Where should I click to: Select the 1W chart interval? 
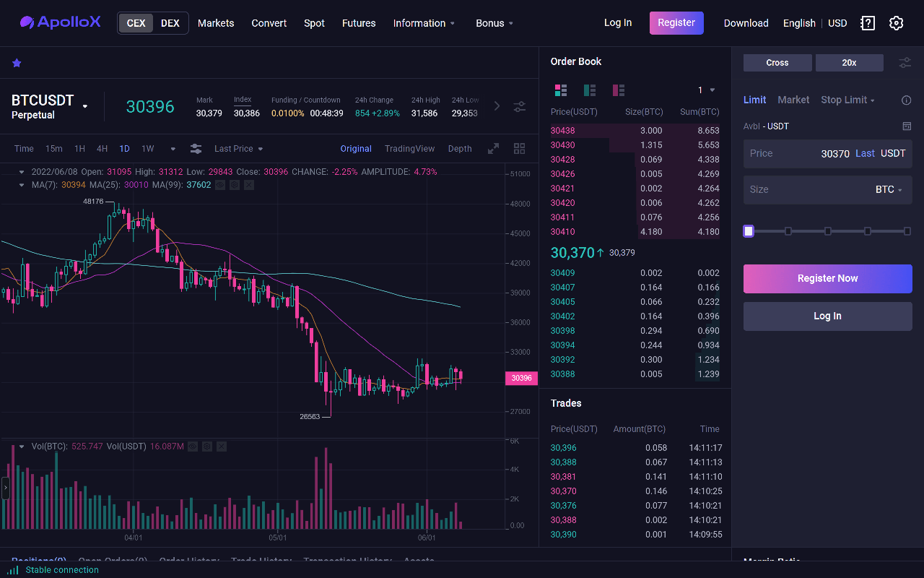147,149
